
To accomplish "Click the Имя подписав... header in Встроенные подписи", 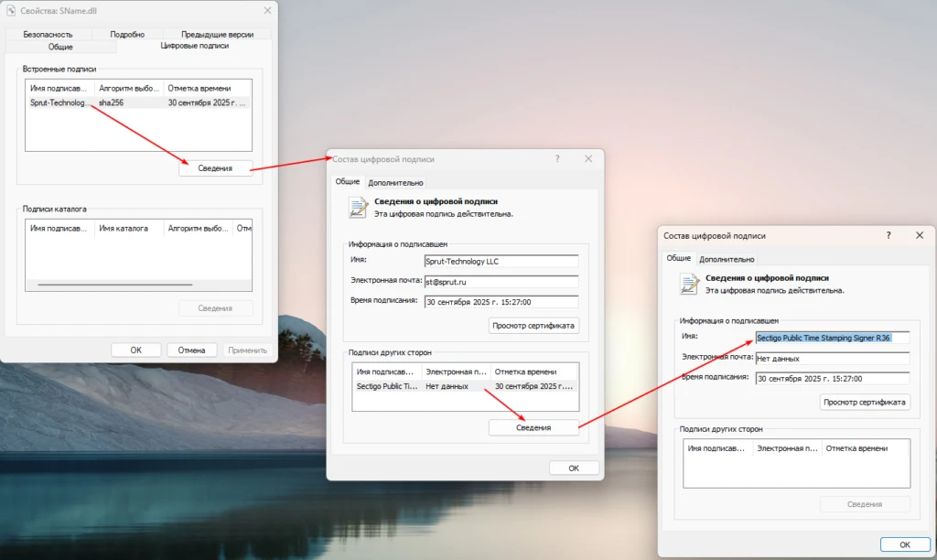I will click(59, 88).
